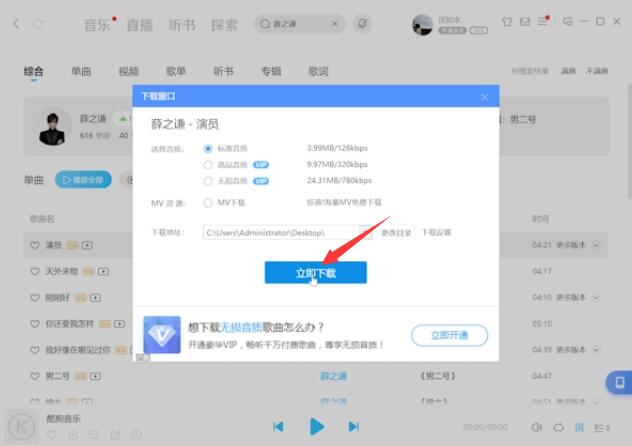Toggle the desktop lyrics 词 icon
Viewport: 632px width, 446px height.
point(579,427)
